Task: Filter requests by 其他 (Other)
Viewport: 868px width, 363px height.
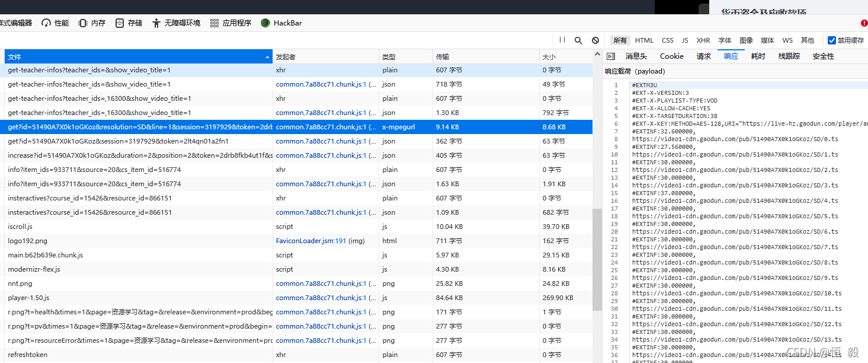Action: (x=808, y=40)
